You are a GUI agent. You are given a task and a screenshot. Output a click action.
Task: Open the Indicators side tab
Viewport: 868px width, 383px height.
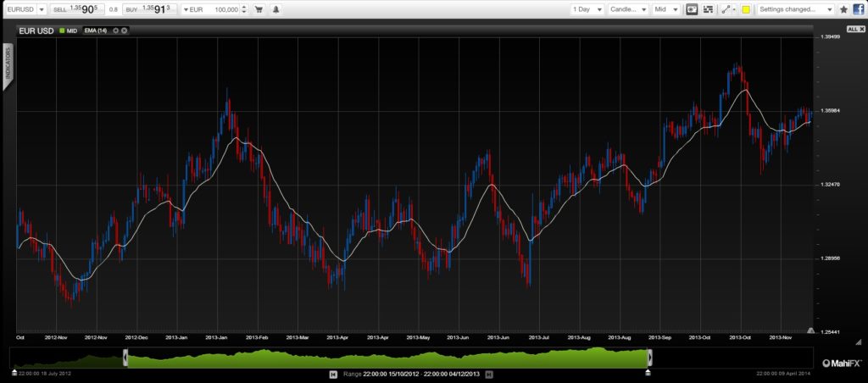(8, 64)
